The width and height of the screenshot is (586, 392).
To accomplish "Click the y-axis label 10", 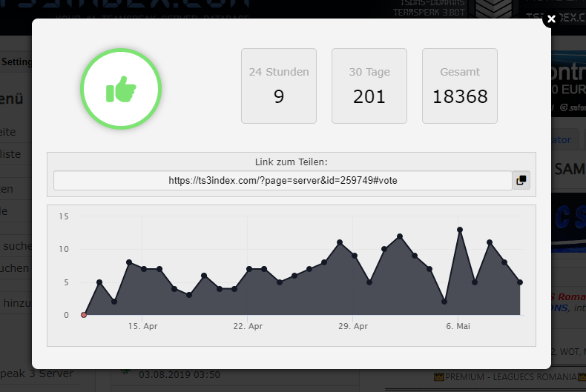I will point(64,249).
